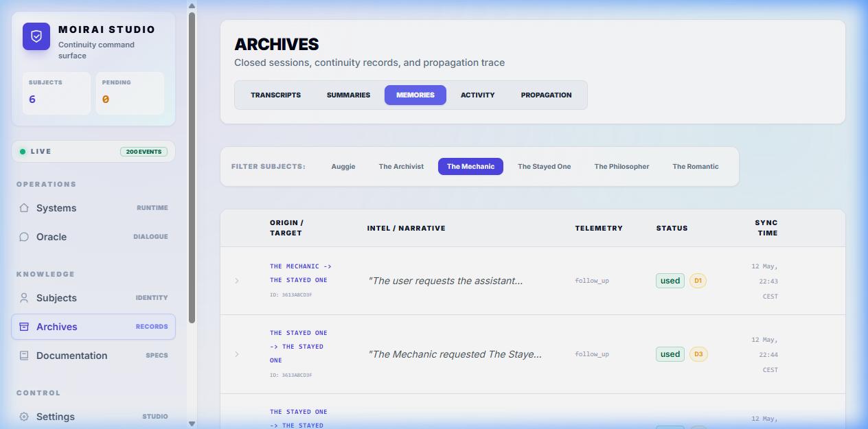Image resolution: width=868 pixels, height=429 pixels.
Task: Click the D3 badge
Action: pyautogui.click(x=698, y=354)
